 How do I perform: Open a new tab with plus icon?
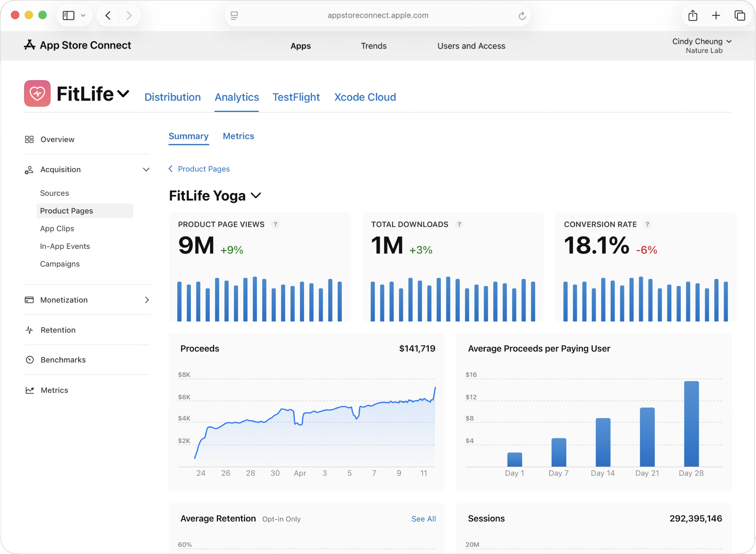tap(716, 15)
